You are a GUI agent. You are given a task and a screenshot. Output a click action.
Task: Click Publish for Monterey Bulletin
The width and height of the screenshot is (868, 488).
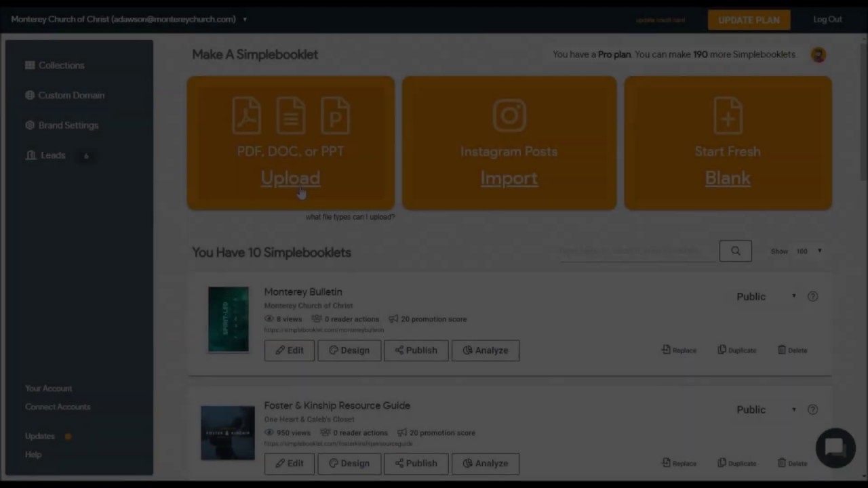click(416, 350)
